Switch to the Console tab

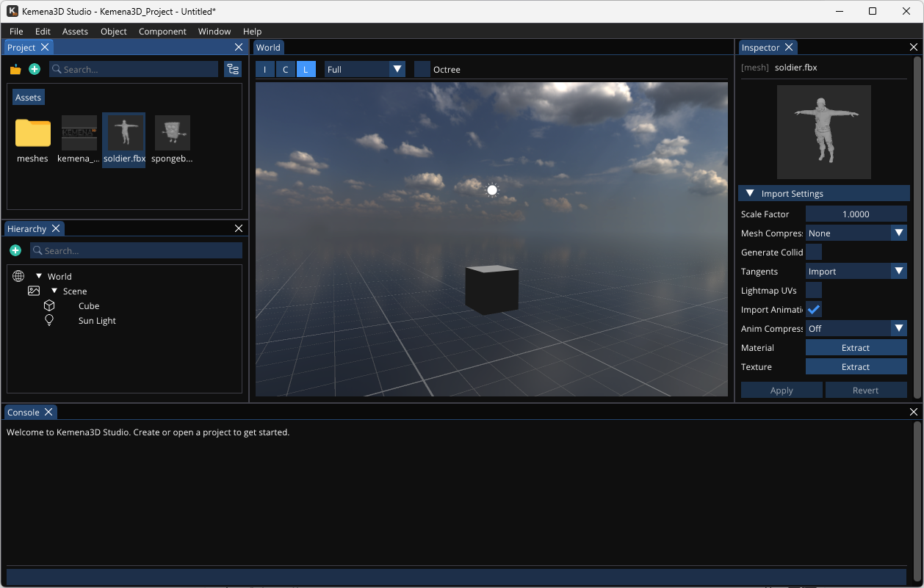click(x=24, y=413)
